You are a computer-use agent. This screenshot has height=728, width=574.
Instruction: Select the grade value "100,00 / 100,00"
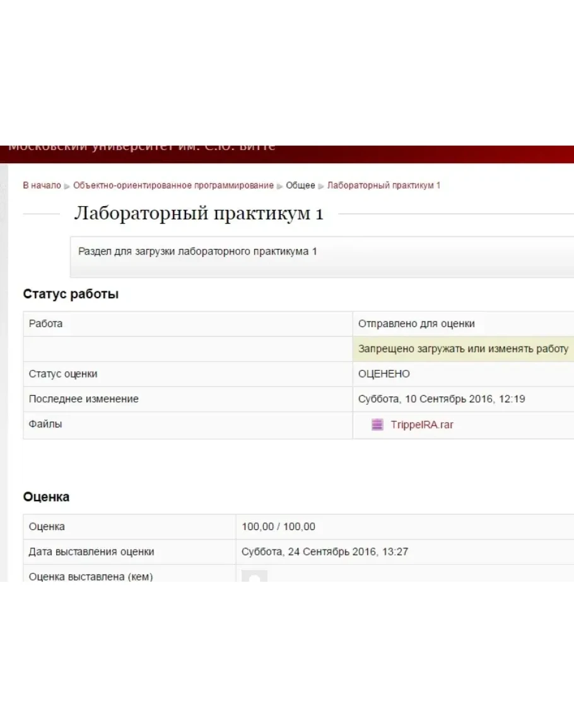pos(279,527)
